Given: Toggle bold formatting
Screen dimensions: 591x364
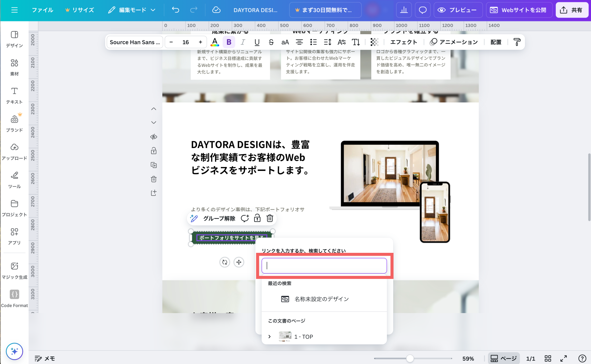Looking at the screenshot, I should pyautogui.click(x=229, y=42).
